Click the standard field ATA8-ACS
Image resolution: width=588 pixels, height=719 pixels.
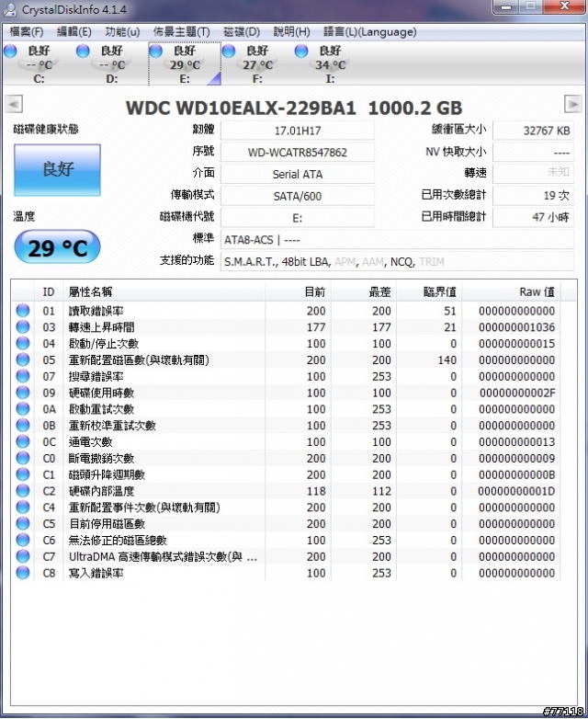coord(397,240)
